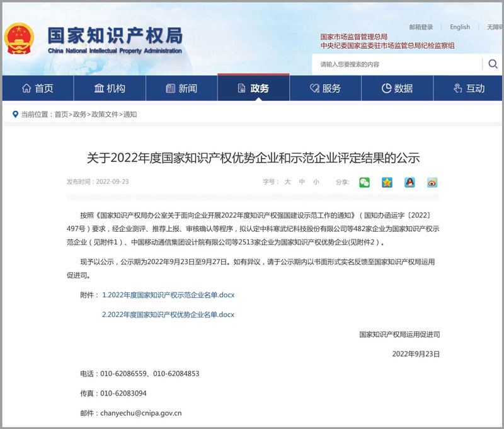Screen dimensions: 504x429
Task: Open 国家市场监督管理总局 link
Action: pyautogui.click(x=354, y=37)
